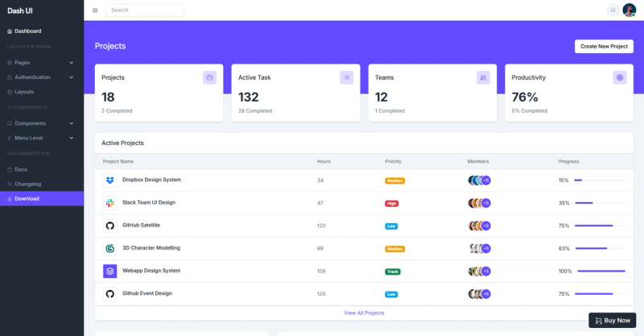The width and height of the screenshot is (644, 336).
Task: Click the 63% progress bar
Action: tap(600, 248)
